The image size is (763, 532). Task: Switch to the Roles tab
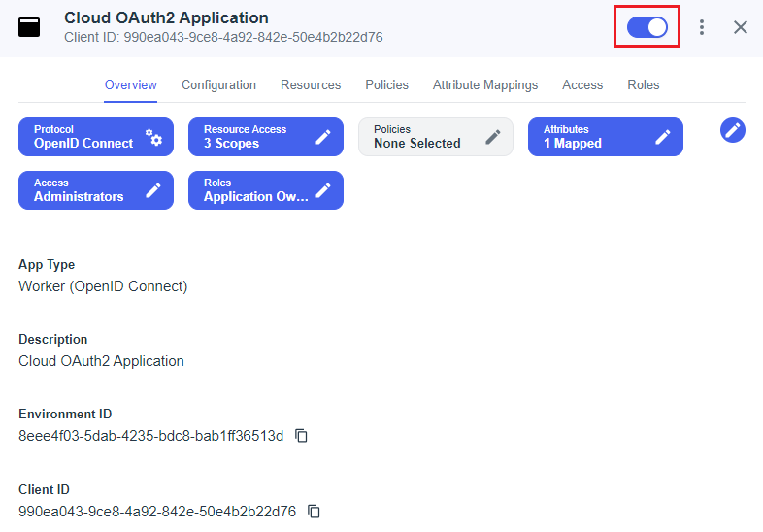point(643,85)
